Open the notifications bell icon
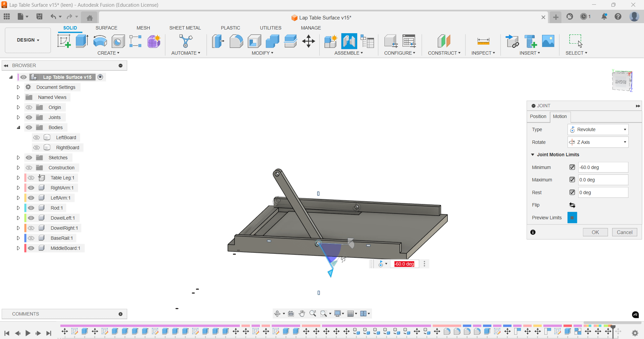The width and height of the screenshot is (644, 339). (x=604, y=17)
